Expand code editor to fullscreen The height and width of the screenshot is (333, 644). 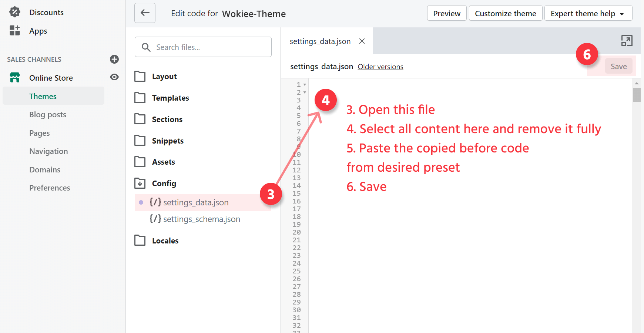627,41
